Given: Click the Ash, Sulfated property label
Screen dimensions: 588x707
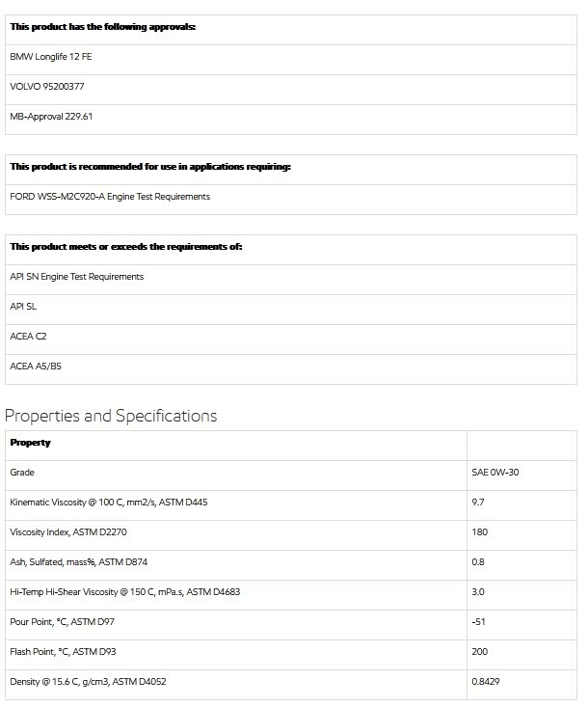Looking at the screenshot, I should pyautogui.click(x=79, y=562).
